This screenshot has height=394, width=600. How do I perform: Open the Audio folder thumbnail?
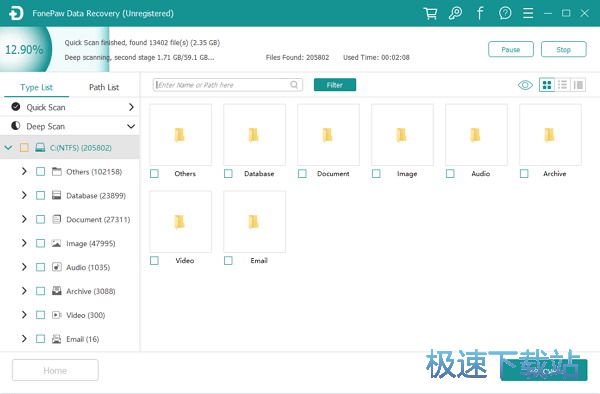tap(476, 135)
